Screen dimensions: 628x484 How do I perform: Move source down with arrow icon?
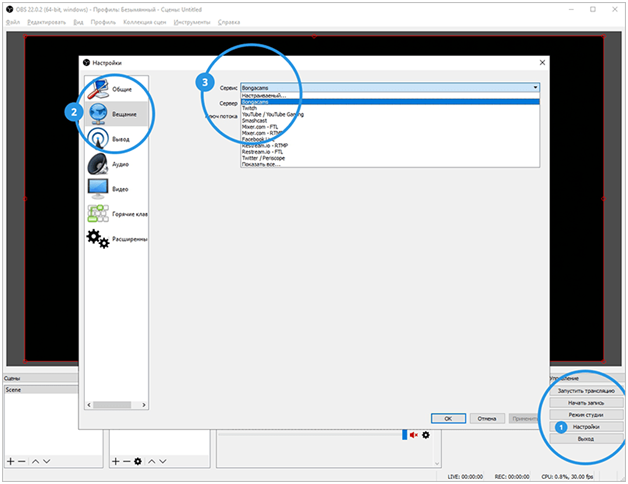[x=163, y=462]
